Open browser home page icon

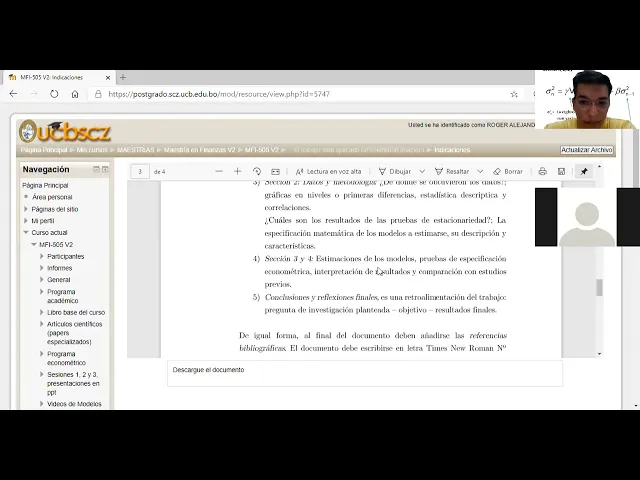tap(75, 94)
